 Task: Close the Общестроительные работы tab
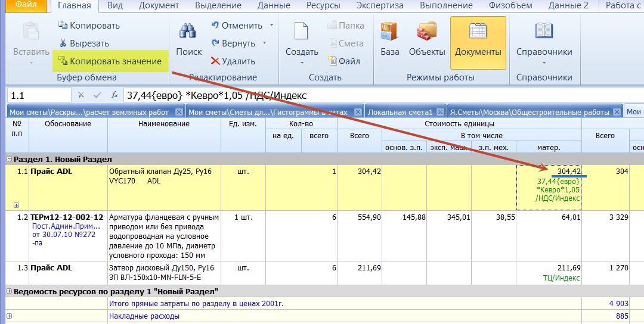[x=617, y=111]
